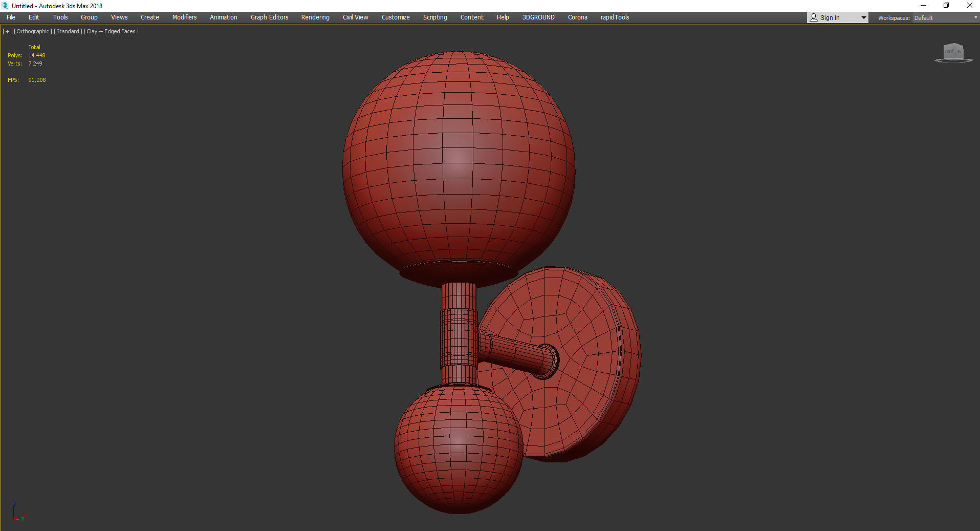Open the File menu
Viewport: 980px width, 531px height.
(11, 17)
